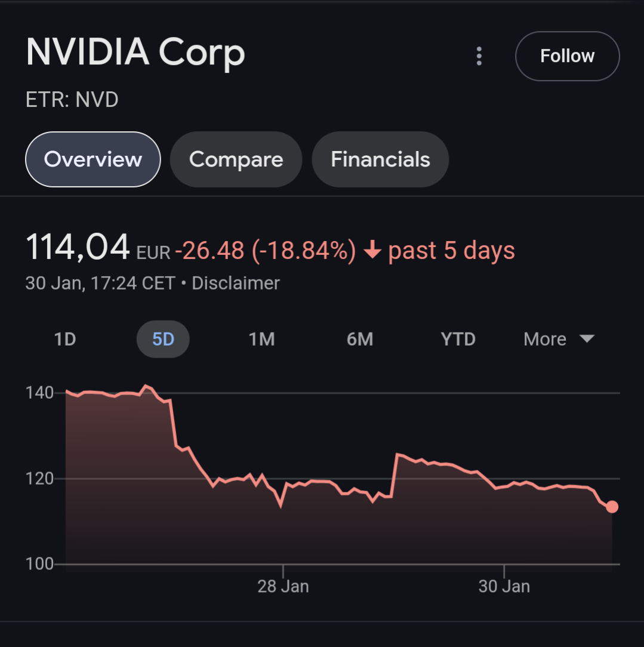This screenshot has height=647, width=644.
Task: Click the 28 Jan axis label
Action: coord(283,587)
